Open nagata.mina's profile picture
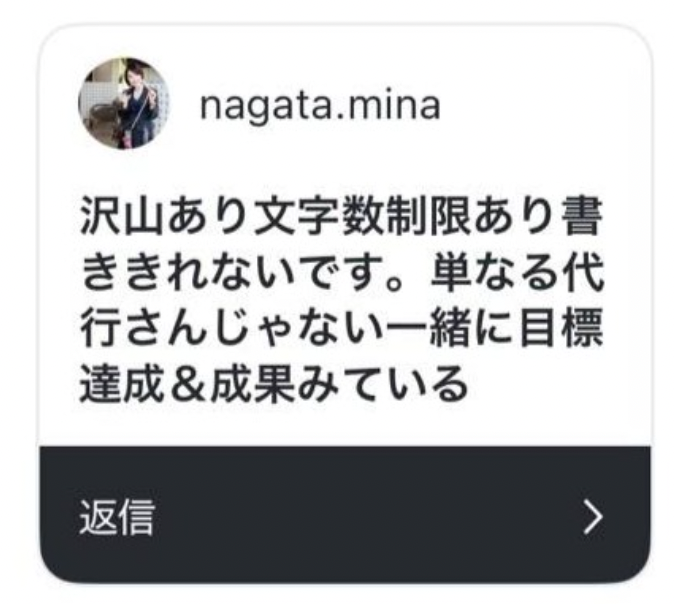 click(124, 104)
